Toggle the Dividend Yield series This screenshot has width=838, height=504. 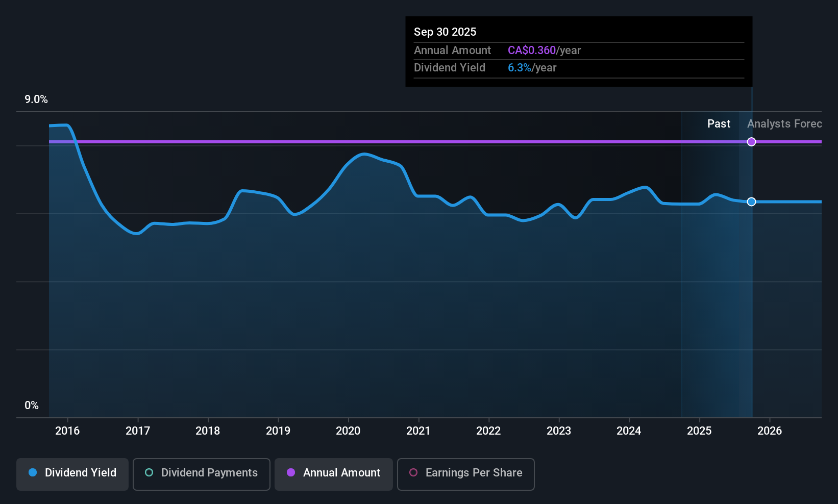(72, 474)
